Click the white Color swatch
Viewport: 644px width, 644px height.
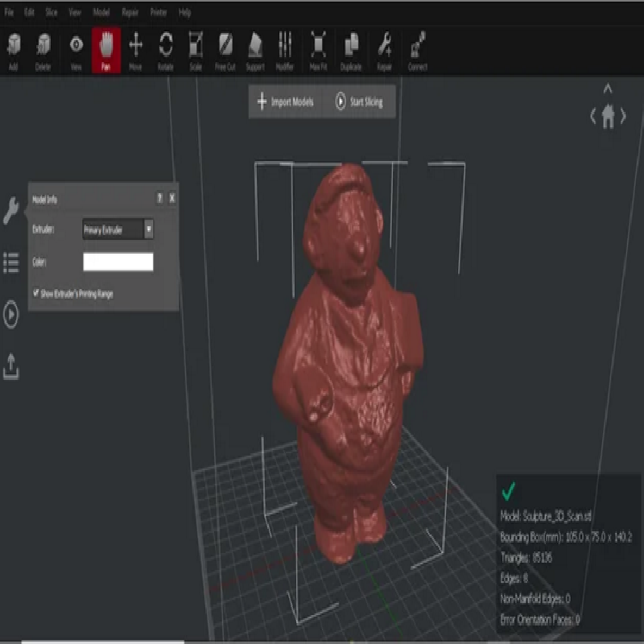tap(118, 262)
